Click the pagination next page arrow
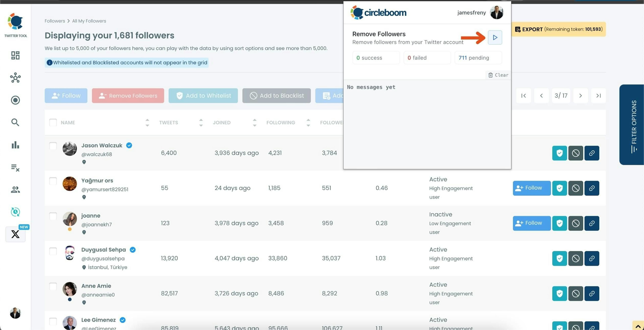 580,95
